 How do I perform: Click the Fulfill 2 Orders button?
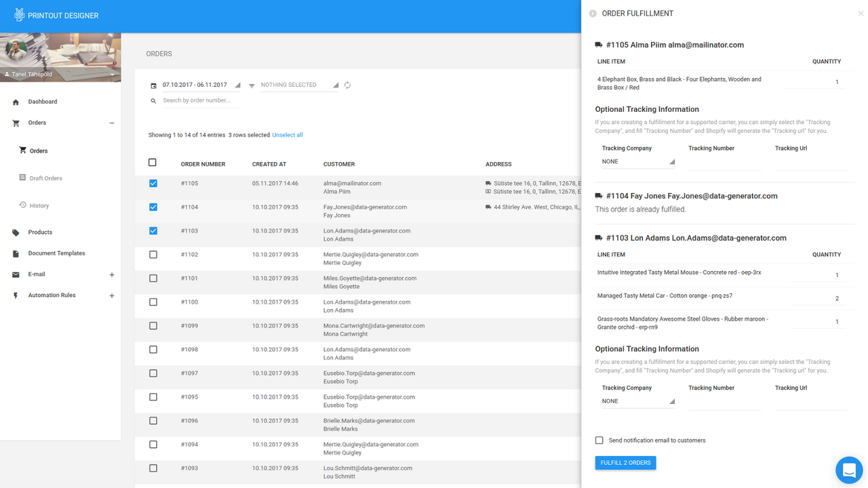pyautogui.click(x=625, y=463)
